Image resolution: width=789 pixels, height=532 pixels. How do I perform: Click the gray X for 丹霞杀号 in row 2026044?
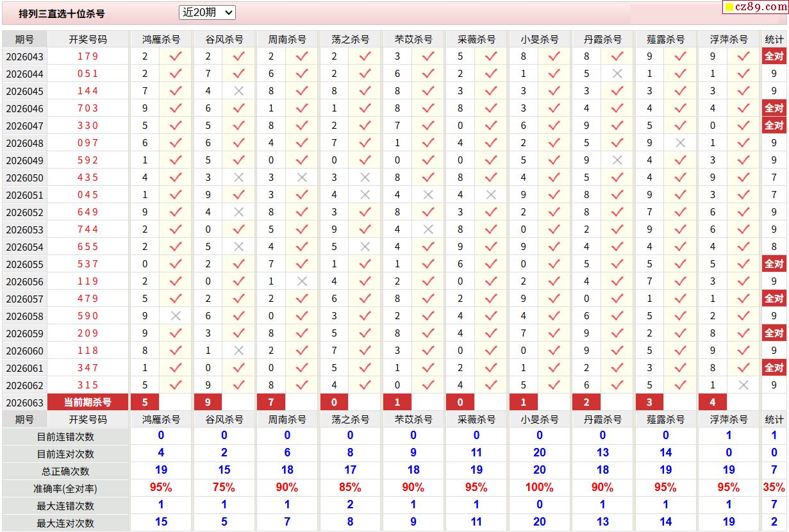617,74
